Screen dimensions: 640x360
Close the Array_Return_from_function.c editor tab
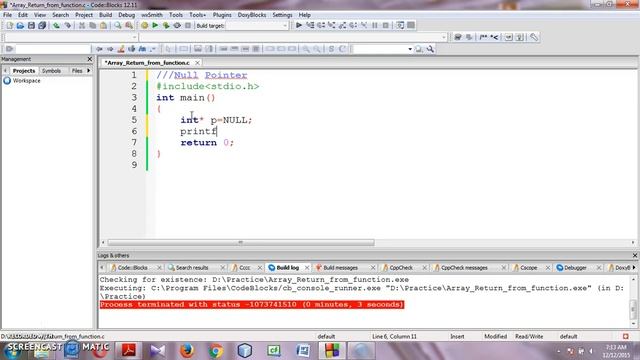[x=197, y=63]
